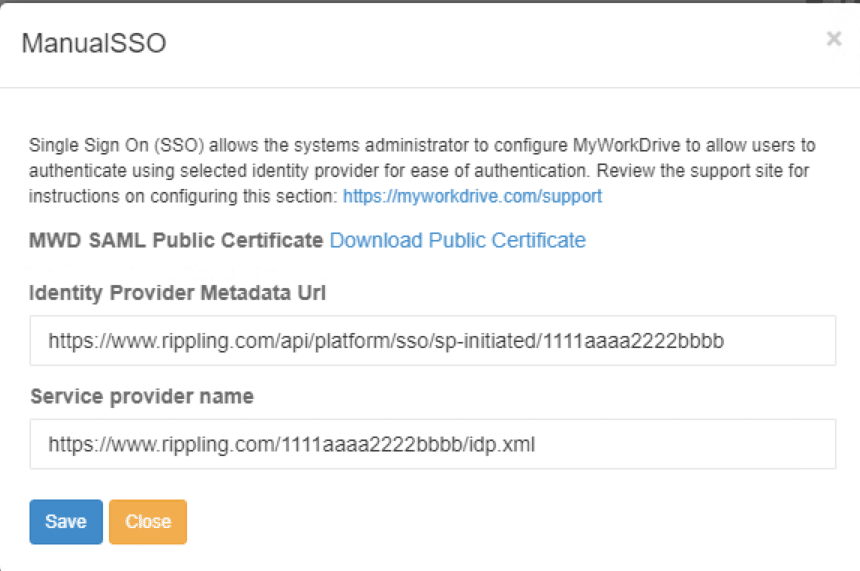Save the SSO configuration
The width and height of the screenshot is (860, 571).
[x=66, y=521]
